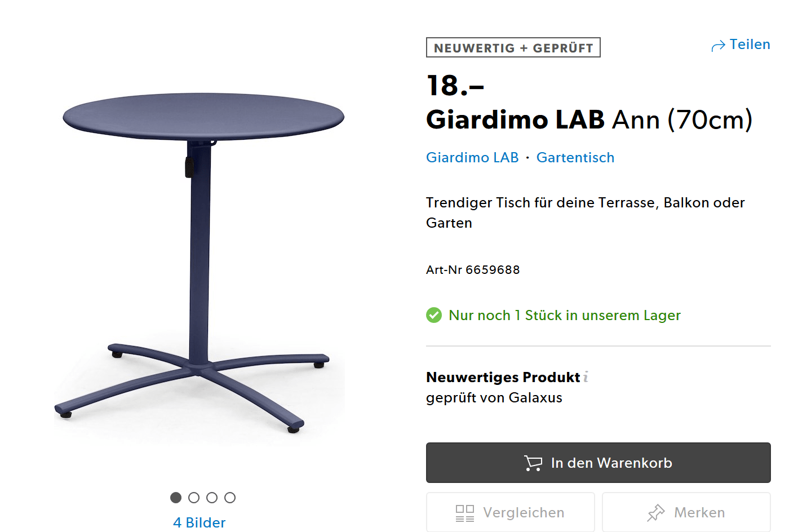Screen dimensions: 798x532
Task: Click the Nur noch 1 Stück stock text
Action: (x=564, y=316)
